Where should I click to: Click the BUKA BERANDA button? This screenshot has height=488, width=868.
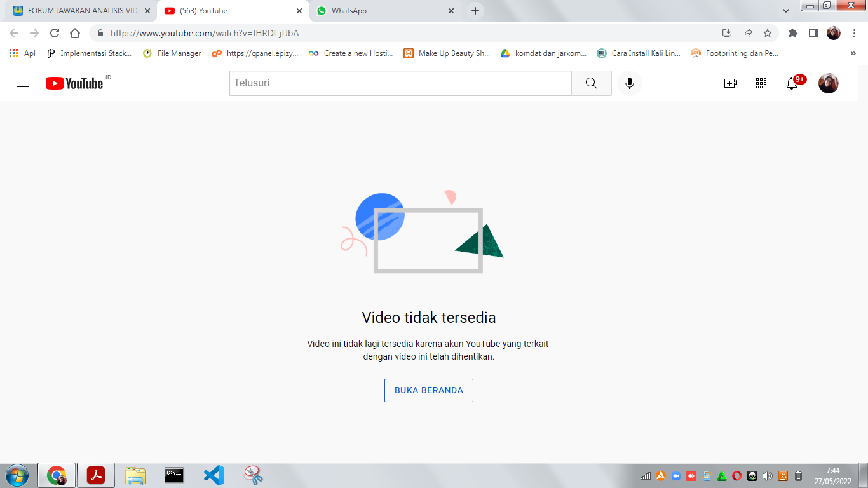coord(429,390)
